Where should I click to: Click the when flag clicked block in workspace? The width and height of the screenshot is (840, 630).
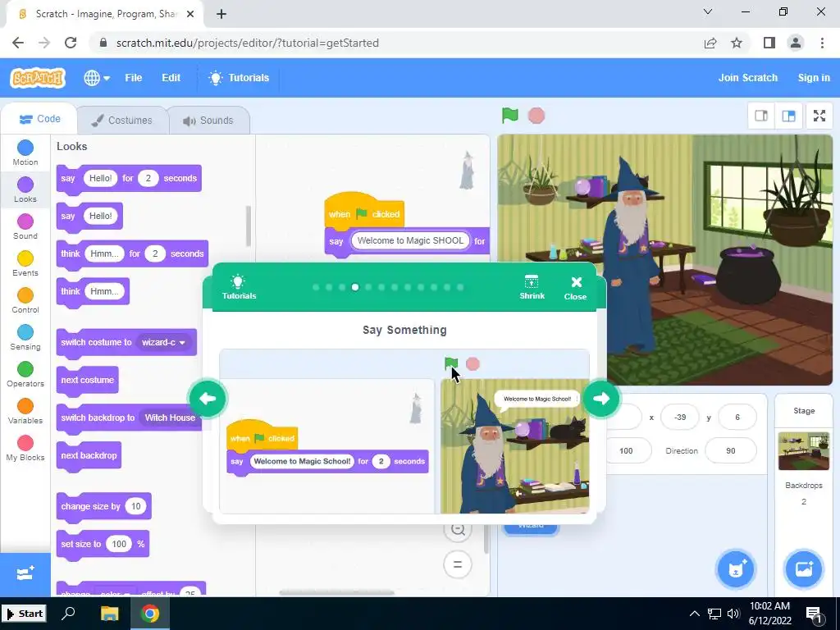click(364, 211)
